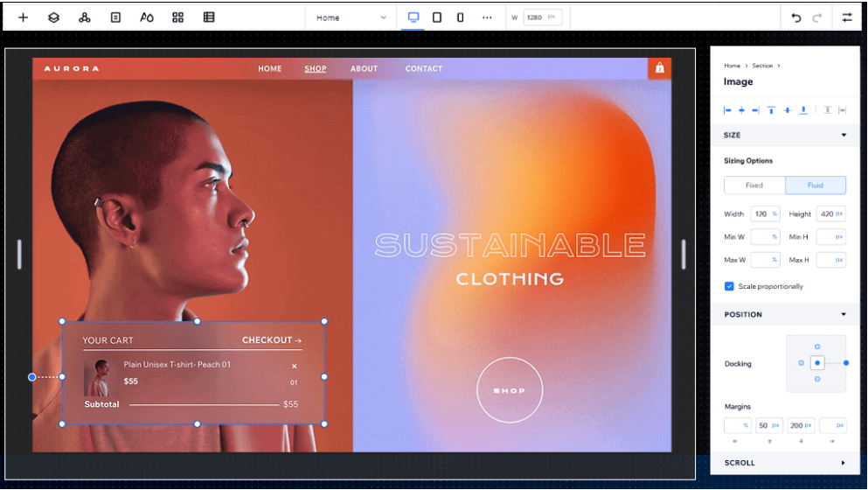The height and width of the screenshot is (490, 868).
Task: Dock element to the left
Action: click(x=801, y=363)
